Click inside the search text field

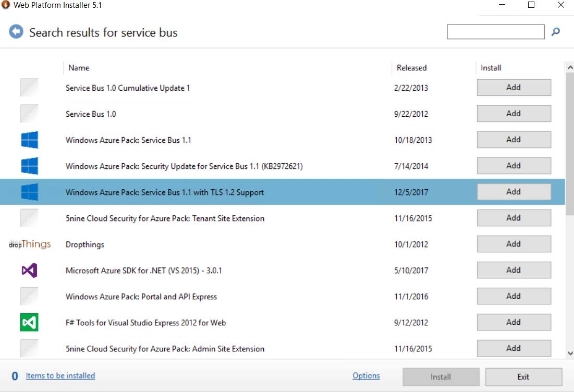click(495, 32)
